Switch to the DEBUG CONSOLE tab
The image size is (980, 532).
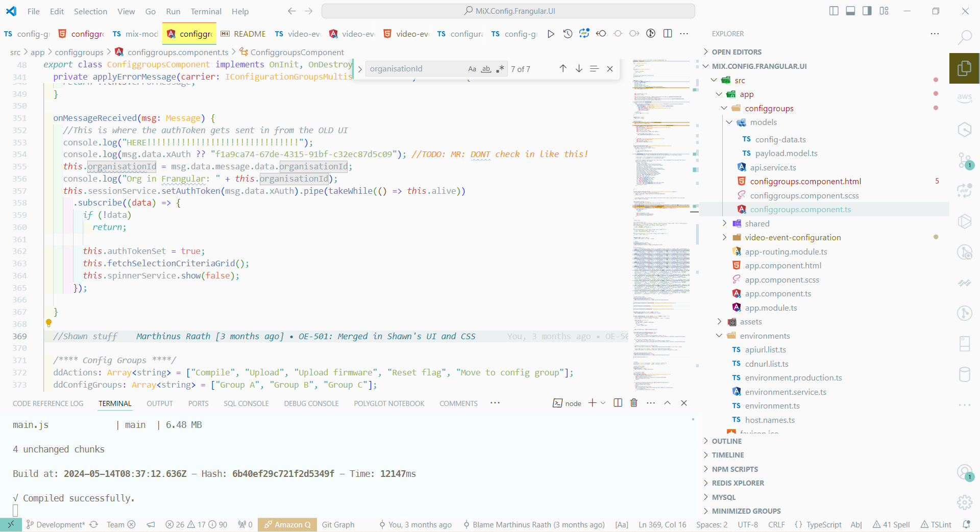(311, 403)
